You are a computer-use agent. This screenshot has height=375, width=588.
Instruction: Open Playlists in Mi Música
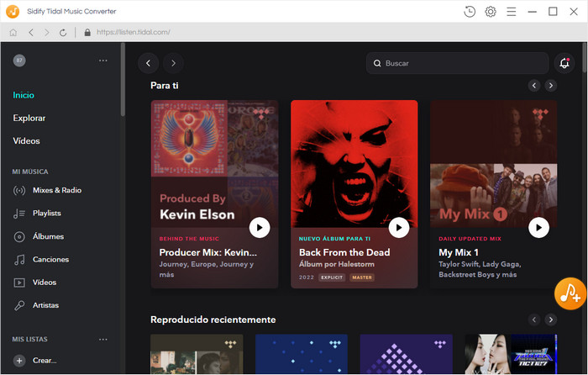coord(47,214)
